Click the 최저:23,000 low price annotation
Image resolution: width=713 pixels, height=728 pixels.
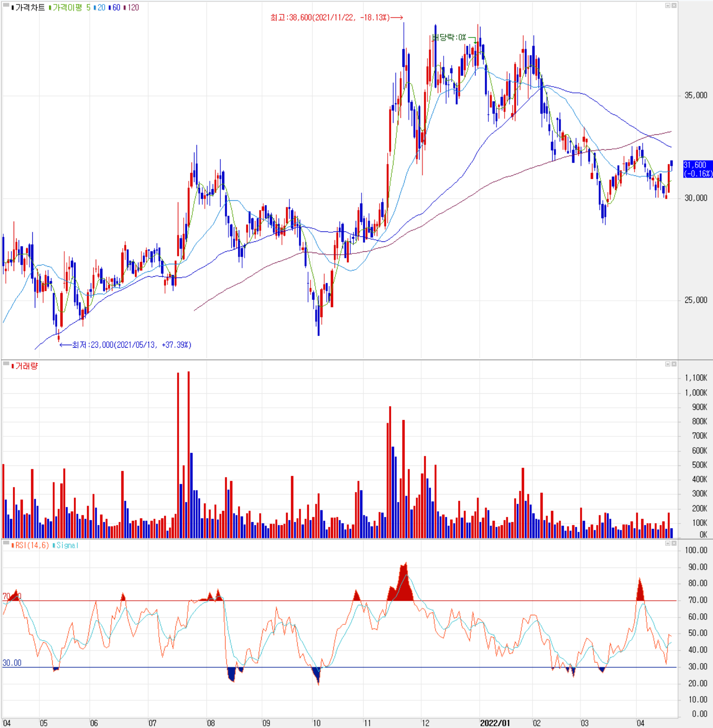click(x=126, y=345)
